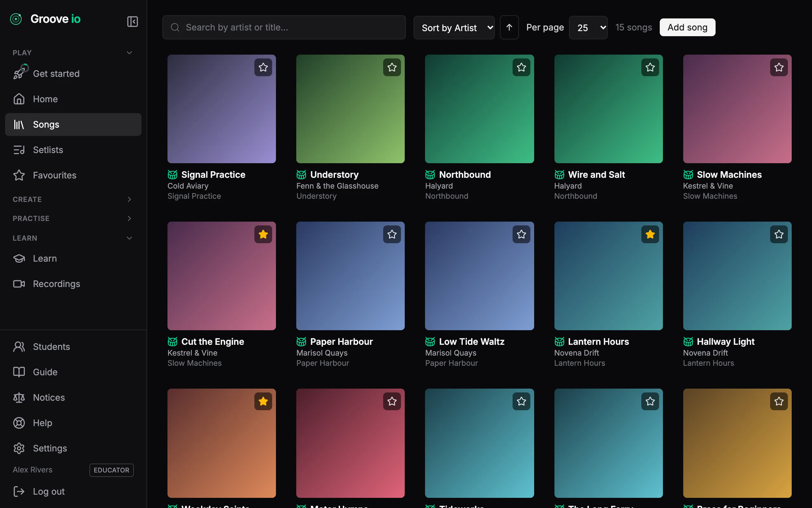Click the Guide book icon
Image resolution: width=812 pixels, height=508 pixels.
(19, 372)
